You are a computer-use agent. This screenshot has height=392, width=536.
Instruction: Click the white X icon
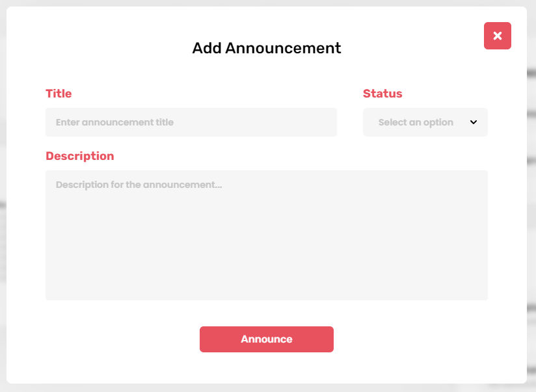(498, 36)
